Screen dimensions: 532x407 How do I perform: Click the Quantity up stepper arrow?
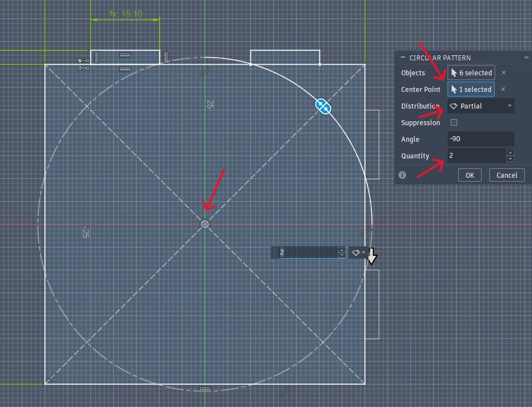[510, 153]
